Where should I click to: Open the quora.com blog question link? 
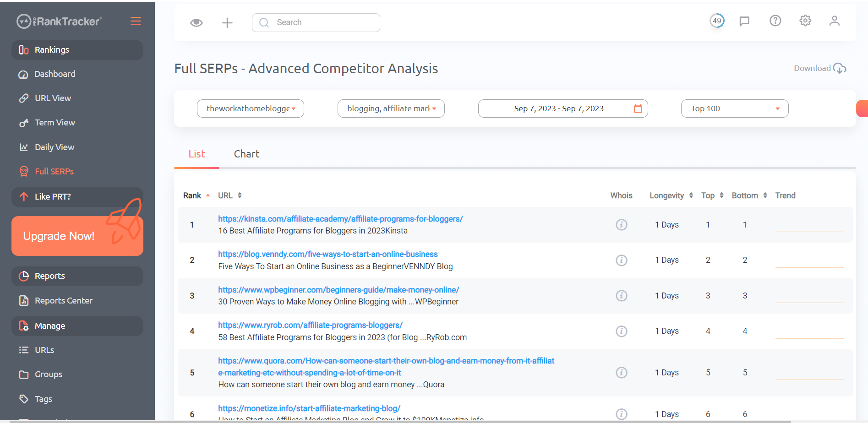click(x=386, y=367)
